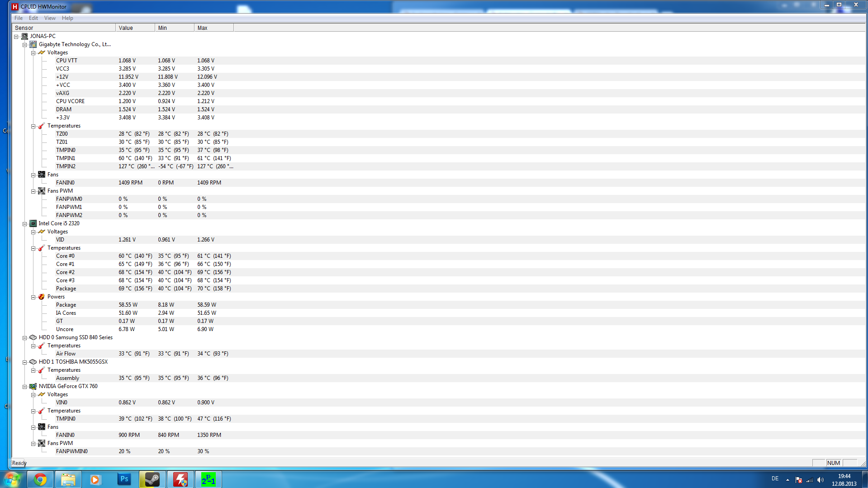Collapse the Gigabyte Fans group
Screen dimensions: 868x488
pos(33,175)
